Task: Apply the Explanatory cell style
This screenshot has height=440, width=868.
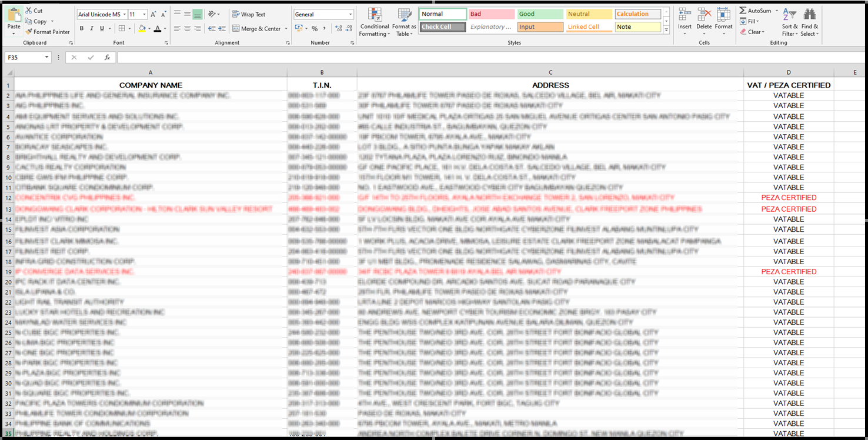Action: 492,27
